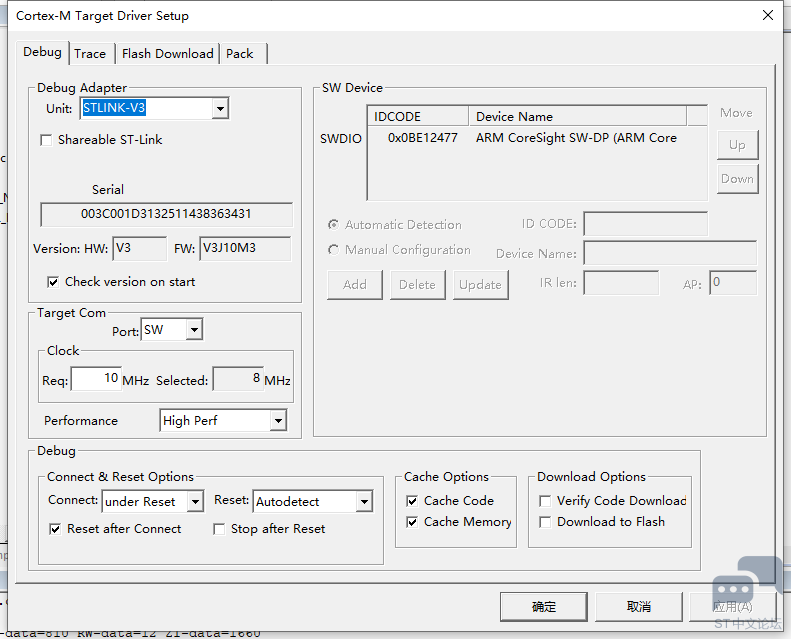Open the Port SW dropdown
The image size is (791, 639).
(194, 330)
